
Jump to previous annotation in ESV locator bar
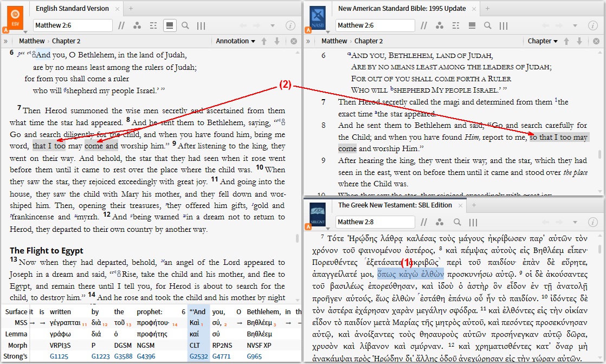click(x=264, y=41)
